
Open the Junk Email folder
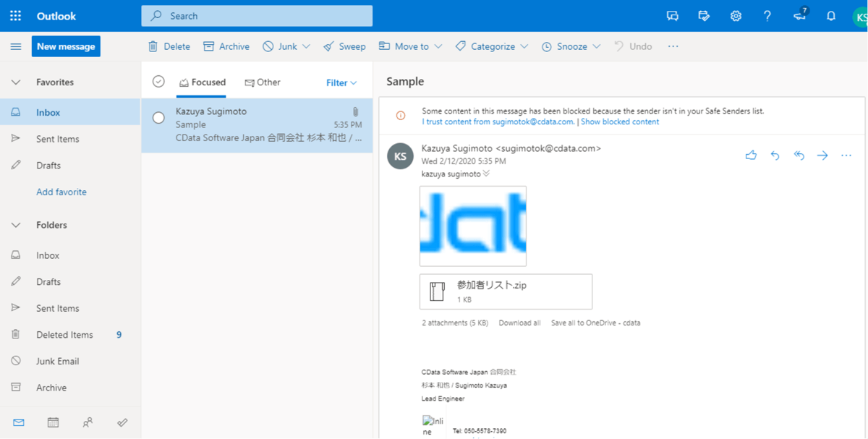pos(70,361)
